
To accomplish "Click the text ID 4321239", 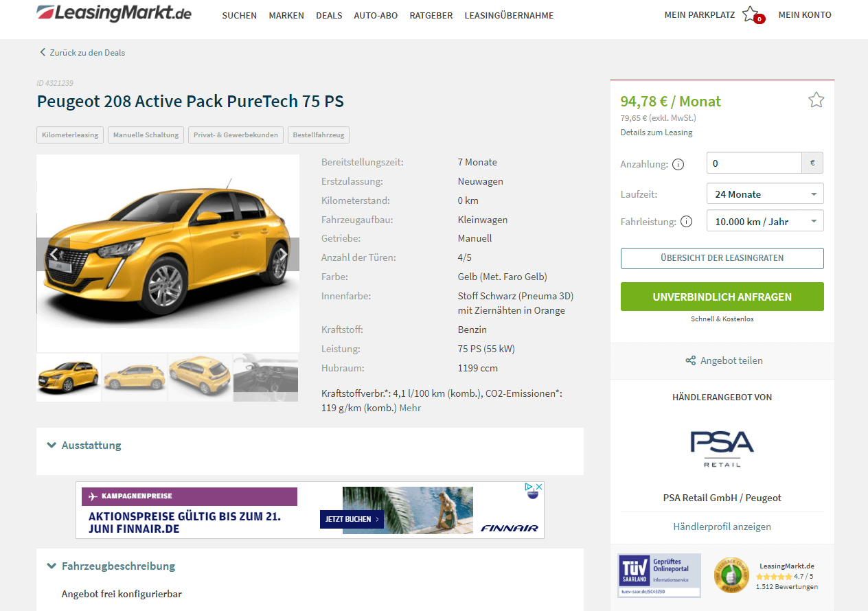I will [x=55, y=83].
